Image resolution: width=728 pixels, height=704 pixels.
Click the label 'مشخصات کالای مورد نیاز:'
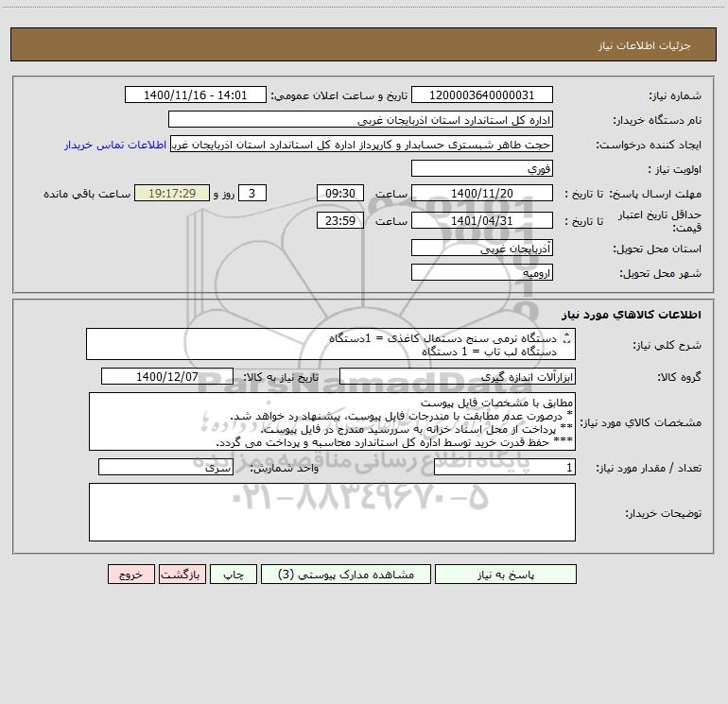pyautogui.click(x=641, y=422)
